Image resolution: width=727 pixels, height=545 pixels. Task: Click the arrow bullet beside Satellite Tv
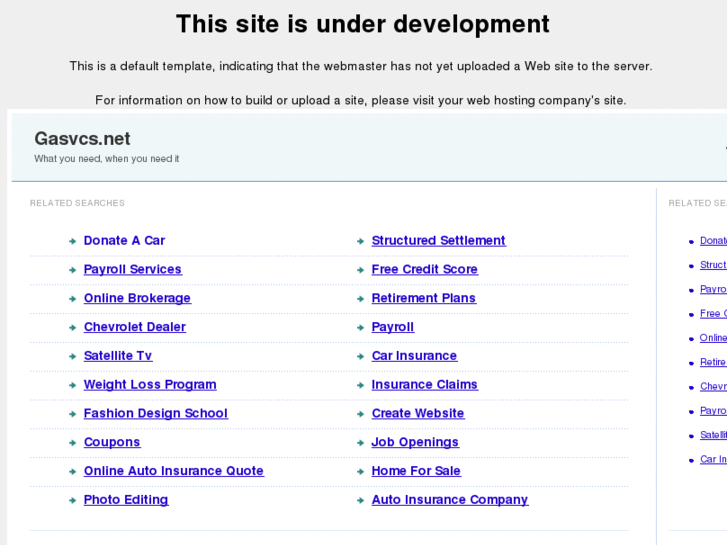click(x=72, y=356)
